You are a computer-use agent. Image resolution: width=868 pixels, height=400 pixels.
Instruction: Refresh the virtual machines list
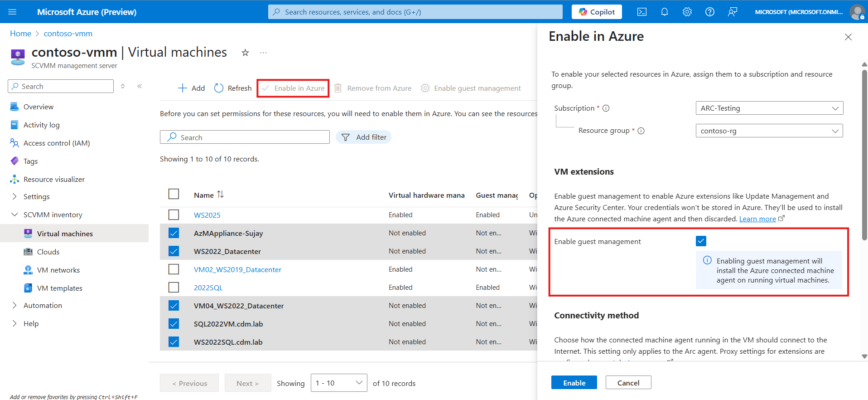click(x=233, y=88)
